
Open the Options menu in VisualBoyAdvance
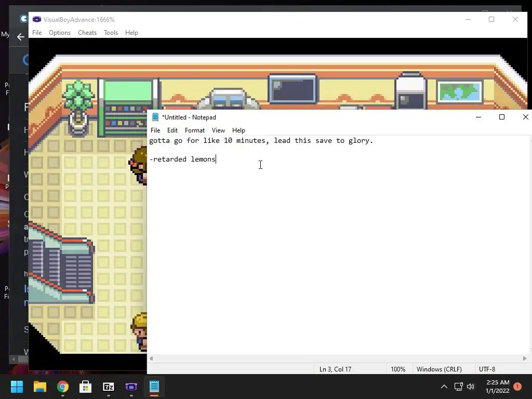point(60,33)
